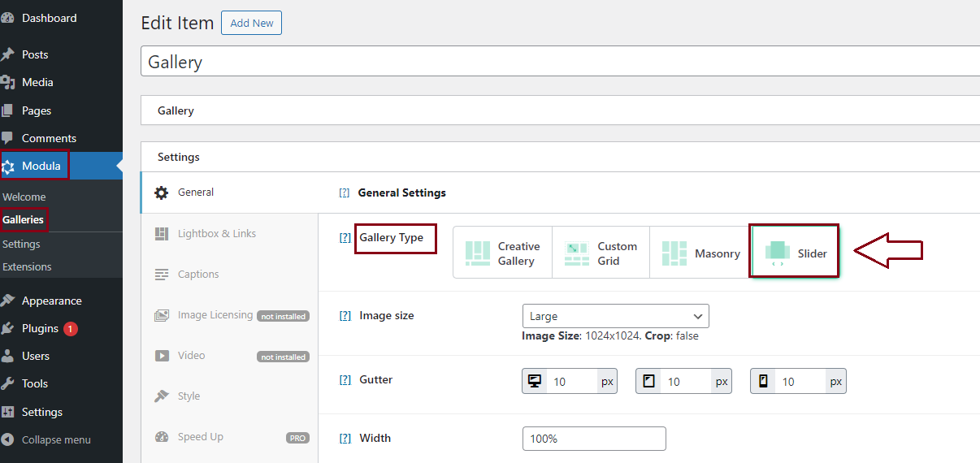Open the Video settings tab icon
The width and height of the screenshot is (980, 463).
[162, 356]
